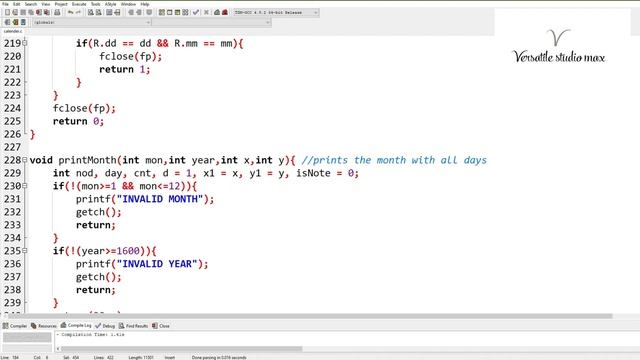Click the first icon in second toolbar row

pos(7,22)
